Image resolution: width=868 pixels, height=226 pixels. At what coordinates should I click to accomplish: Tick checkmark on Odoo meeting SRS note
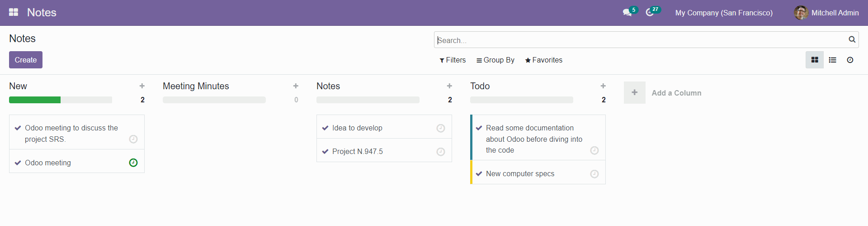pos(18,128)
